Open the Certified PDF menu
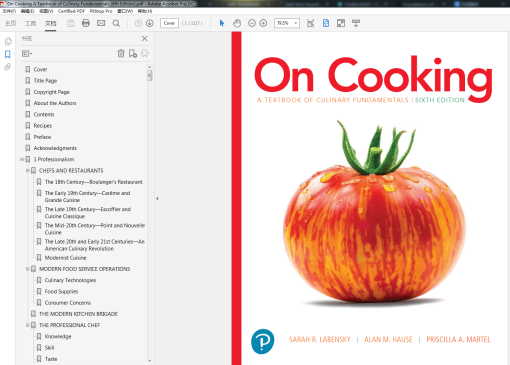510x365 pixels. tap(71, 11)
